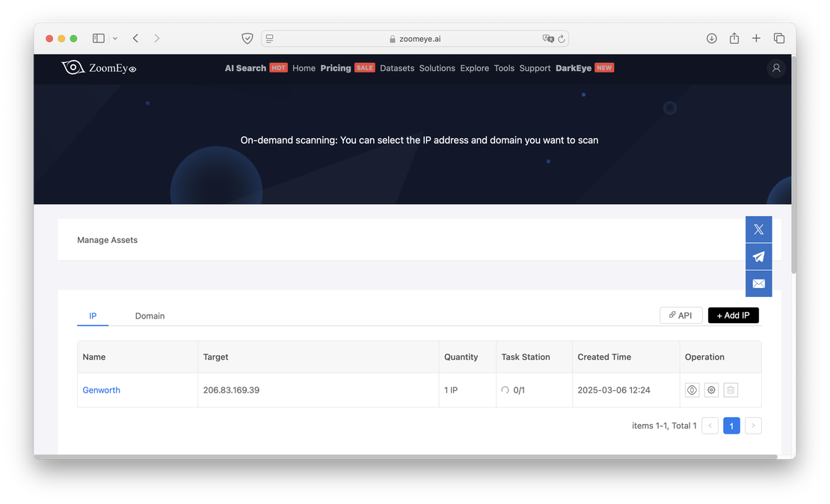Open the API documentation button
The width and height of the screenshot is (830, 504).
pos(680,315)
